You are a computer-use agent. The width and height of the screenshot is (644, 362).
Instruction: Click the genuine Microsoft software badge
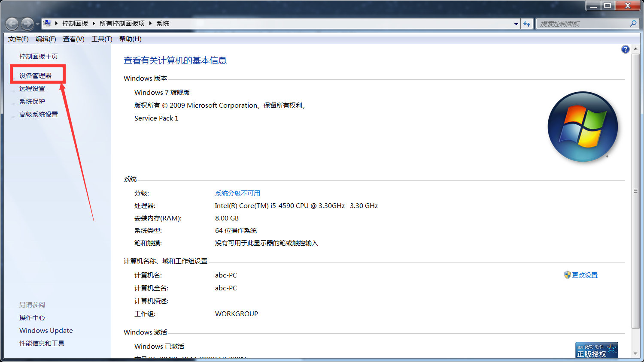click(x=596, y=350)
